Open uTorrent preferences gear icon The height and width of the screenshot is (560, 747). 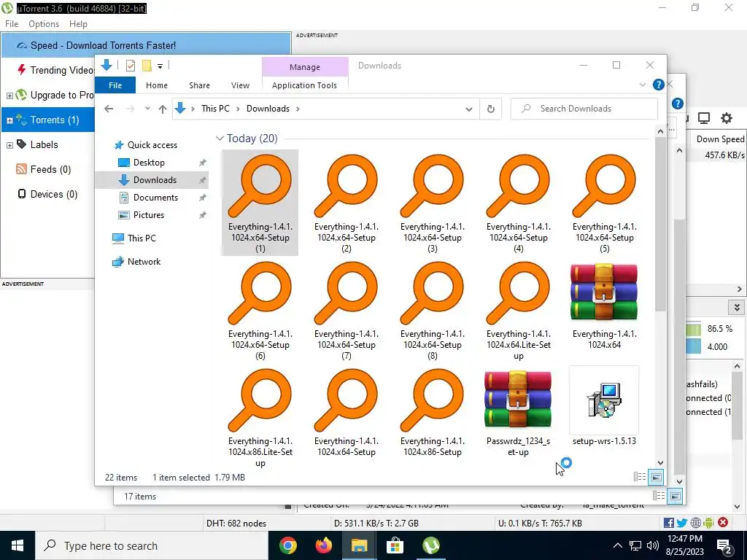(726, 118)
